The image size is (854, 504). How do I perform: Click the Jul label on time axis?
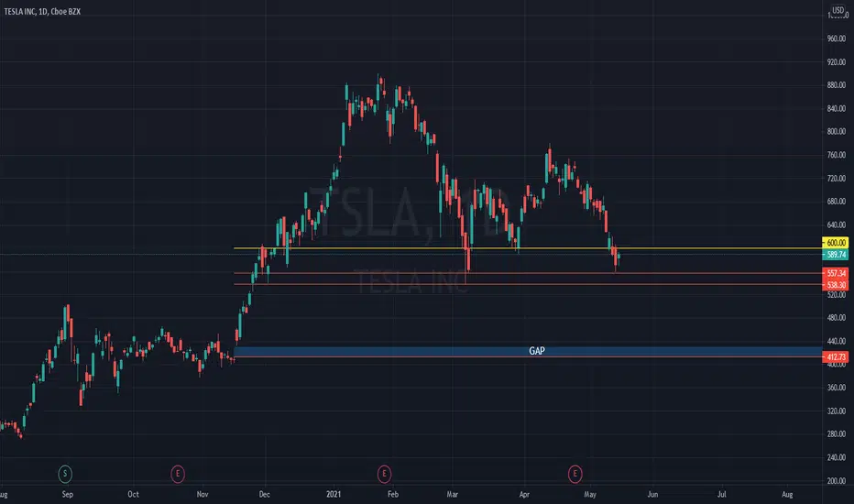coord(722,494)
